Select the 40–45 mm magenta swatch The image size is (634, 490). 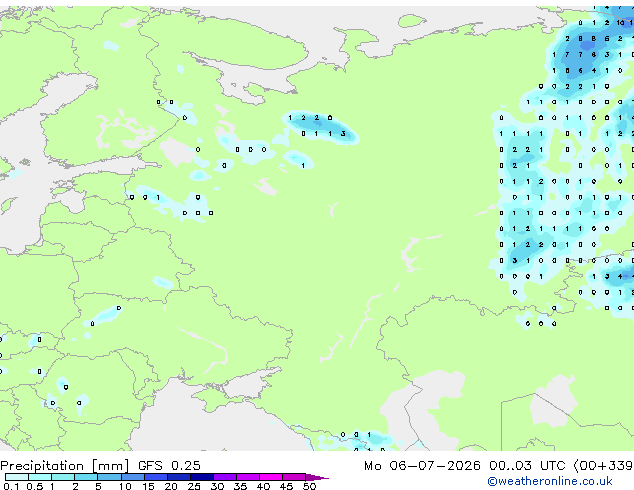271,477
